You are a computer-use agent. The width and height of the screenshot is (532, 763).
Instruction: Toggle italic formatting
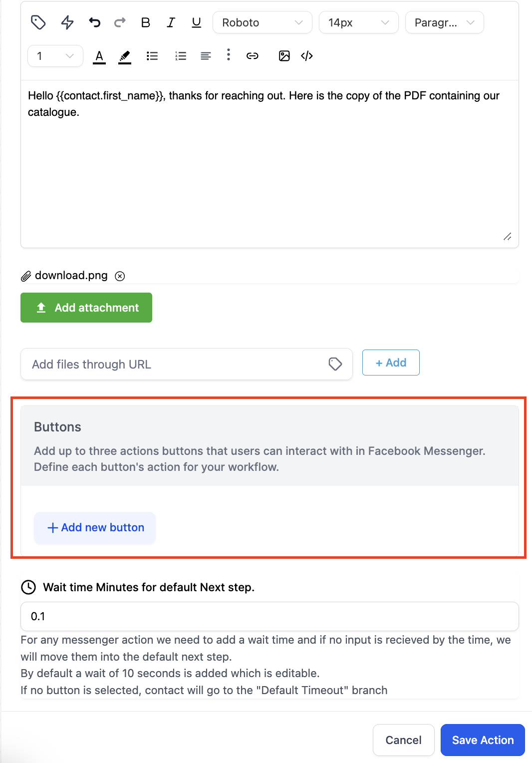171,22
